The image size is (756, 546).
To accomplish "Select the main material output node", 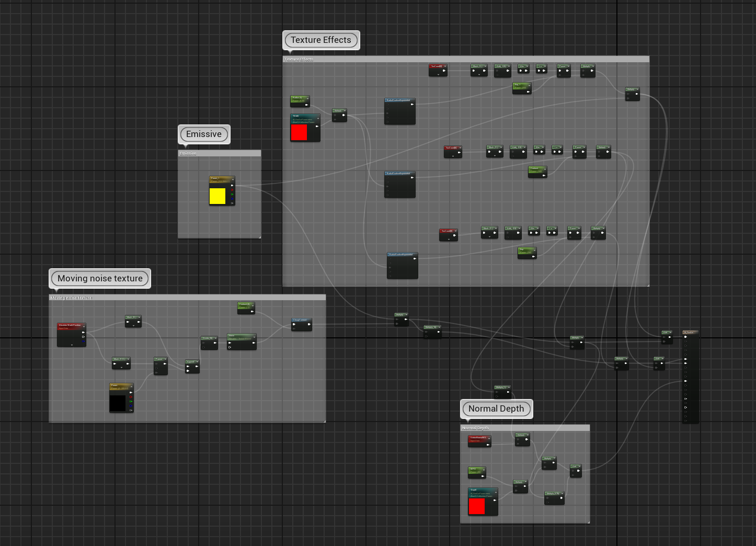I will click(691, 377).
